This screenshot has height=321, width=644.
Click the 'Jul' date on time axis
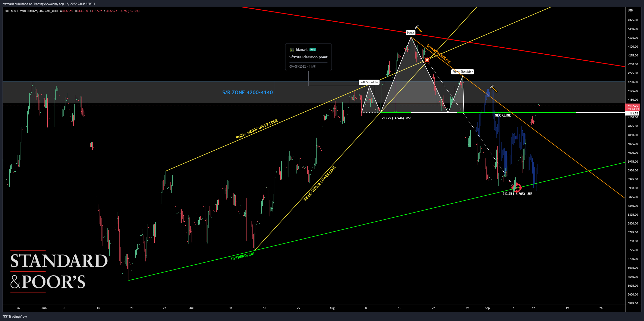coord(191,308)
